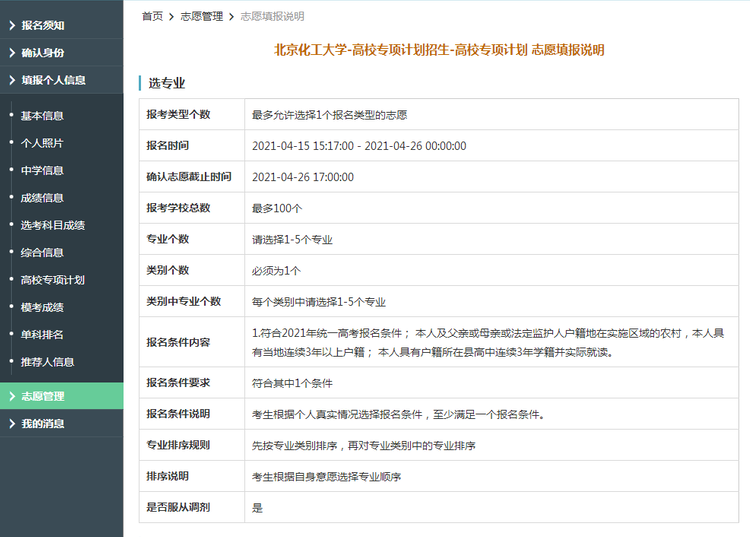Click the 确认志愿截止时间 row label
Viewport: 750px width, 537px height.
pyautogui.click(x=189, y=176)
